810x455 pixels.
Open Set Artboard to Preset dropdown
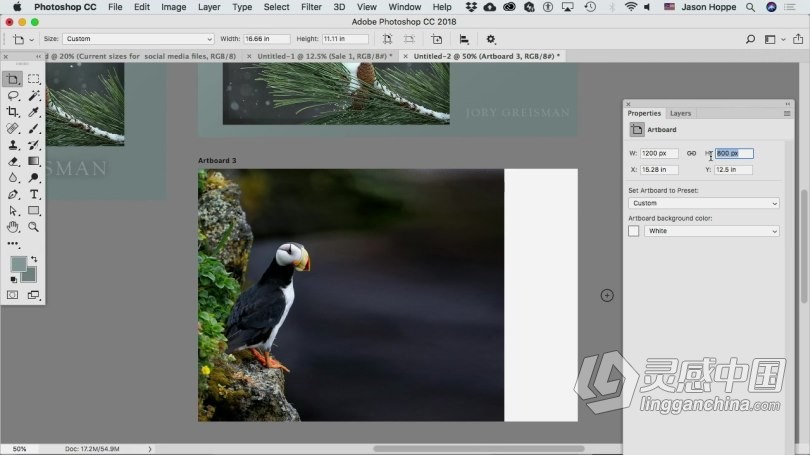tap(704, 203)
